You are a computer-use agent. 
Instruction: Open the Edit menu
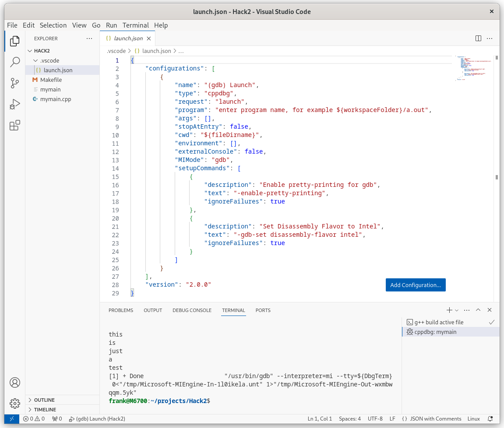pyautogui.click(x=28, y=25)
